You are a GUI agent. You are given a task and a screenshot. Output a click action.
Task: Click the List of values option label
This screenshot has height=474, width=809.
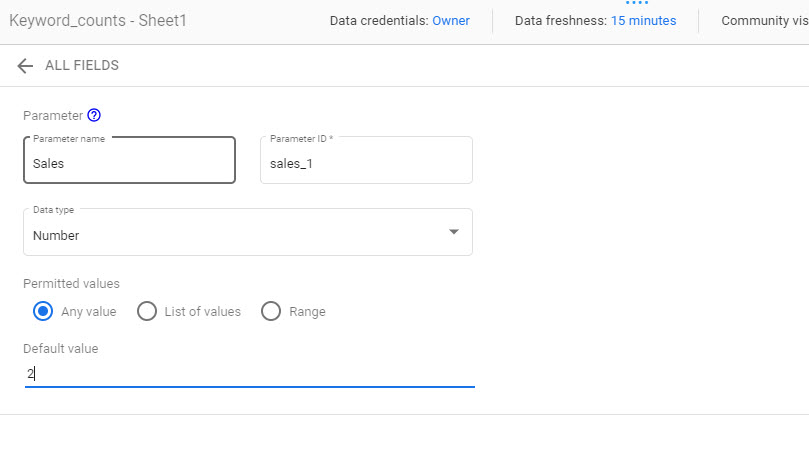click(203, 312)
